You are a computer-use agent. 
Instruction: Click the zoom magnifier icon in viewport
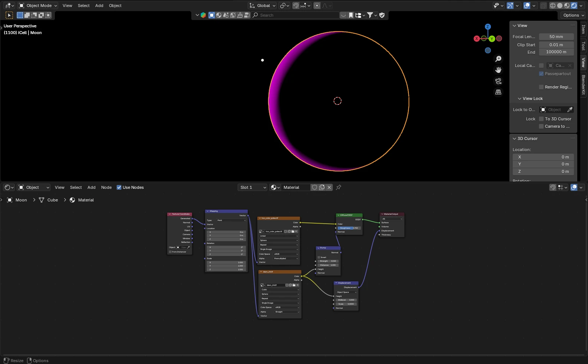(x=498, y=59)
